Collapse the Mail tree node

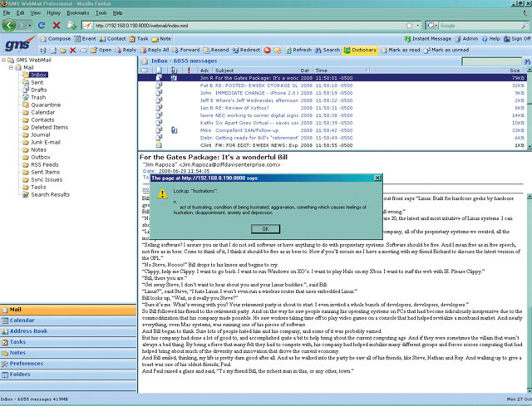[11, 67]
